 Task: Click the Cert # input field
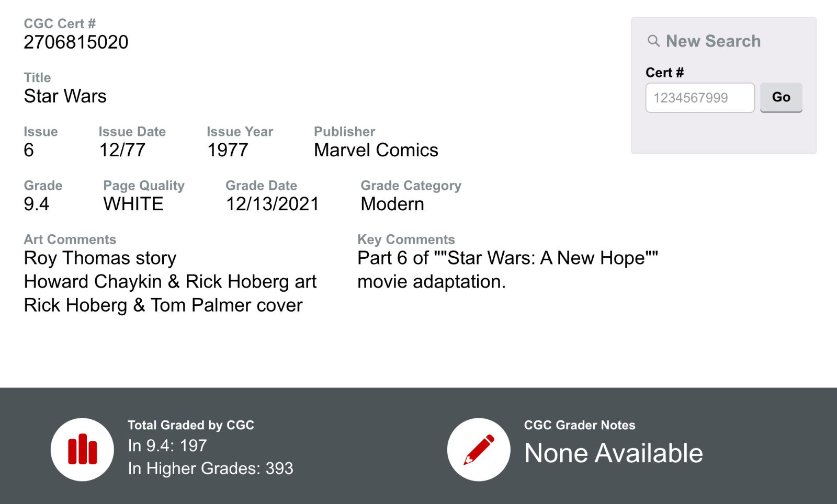[x=700, y=97]
